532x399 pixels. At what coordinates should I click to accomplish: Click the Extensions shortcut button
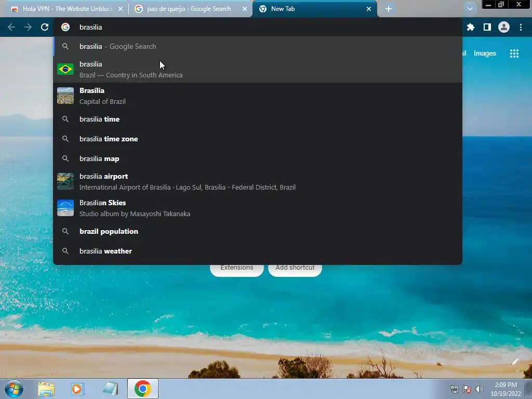(237, 270)
